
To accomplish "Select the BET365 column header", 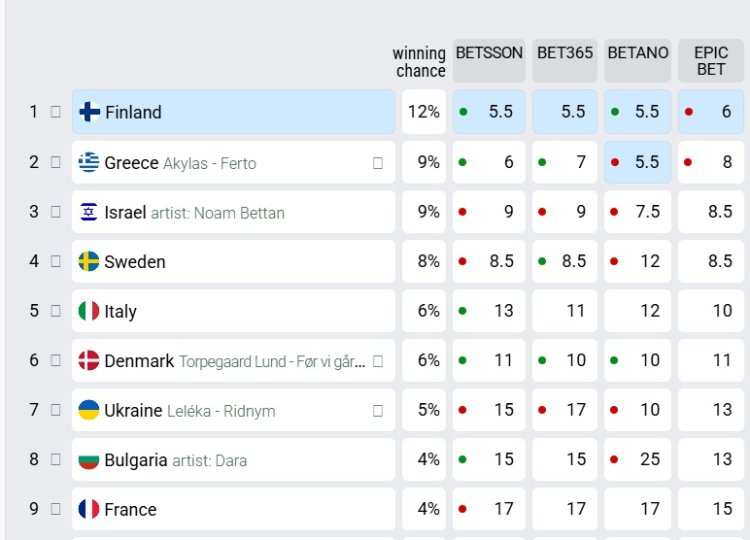I will [x=565, y=53].
